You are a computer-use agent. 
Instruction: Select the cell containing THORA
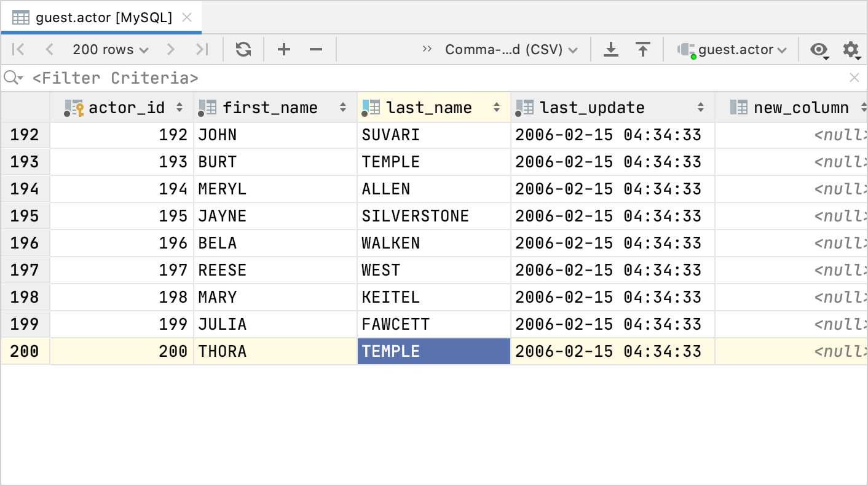[275, 351]
